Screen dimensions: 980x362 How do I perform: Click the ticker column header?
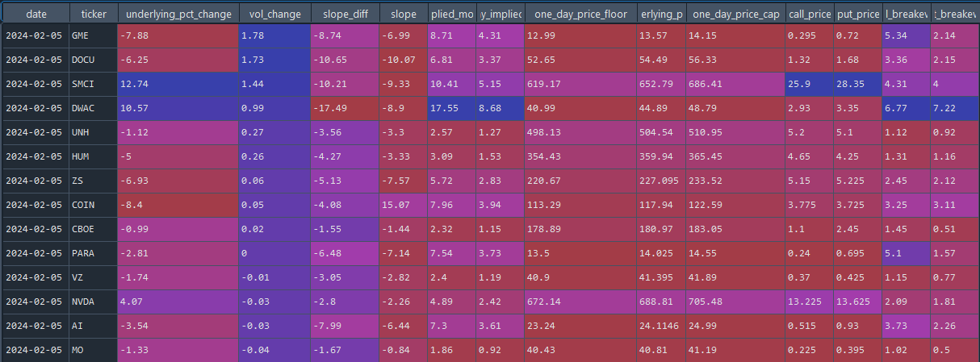tap(94, 13)
